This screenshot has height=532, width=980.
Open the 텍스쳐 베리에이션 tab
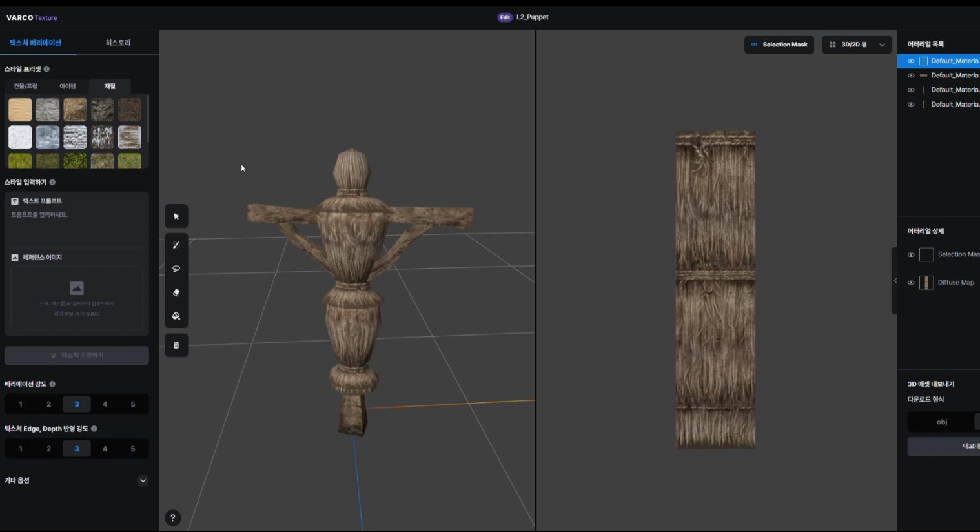pyautogui.click(x=36, y=43)
